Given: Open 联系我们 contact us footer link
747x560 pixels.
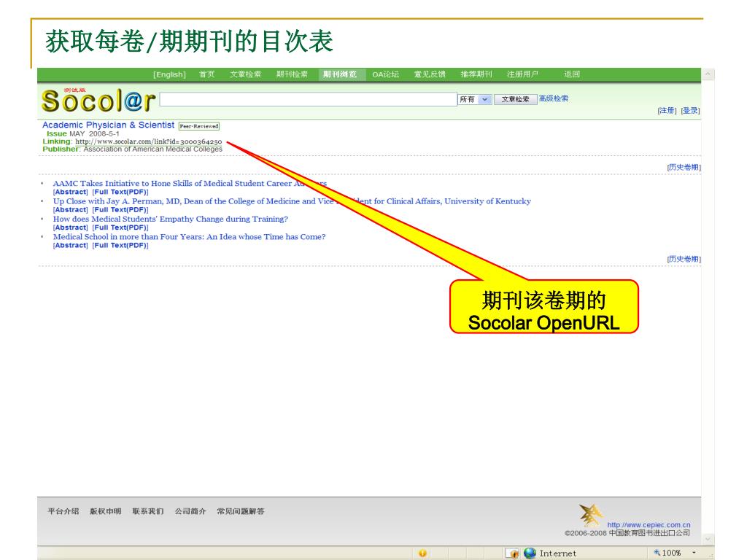Looking at the screenshot, I should pos(148,511).
